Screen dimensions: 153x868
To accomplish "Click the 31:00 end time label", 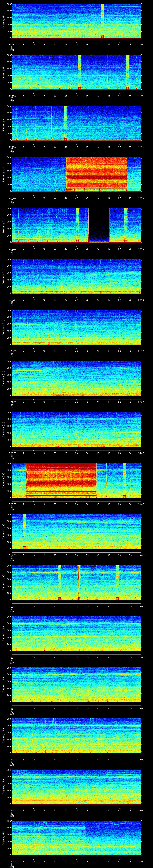I will (141, 861).
